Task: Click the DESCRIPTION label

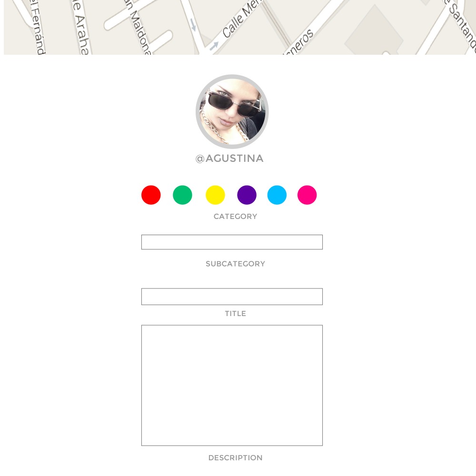Action: click(x=235, y=458)
